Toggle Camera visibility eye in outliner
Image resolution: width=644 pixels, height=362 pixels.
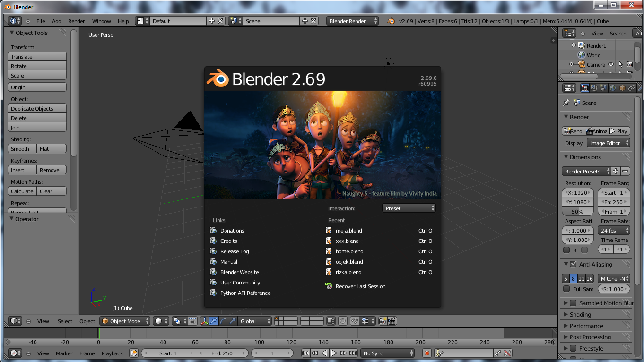tap(611, 64)
